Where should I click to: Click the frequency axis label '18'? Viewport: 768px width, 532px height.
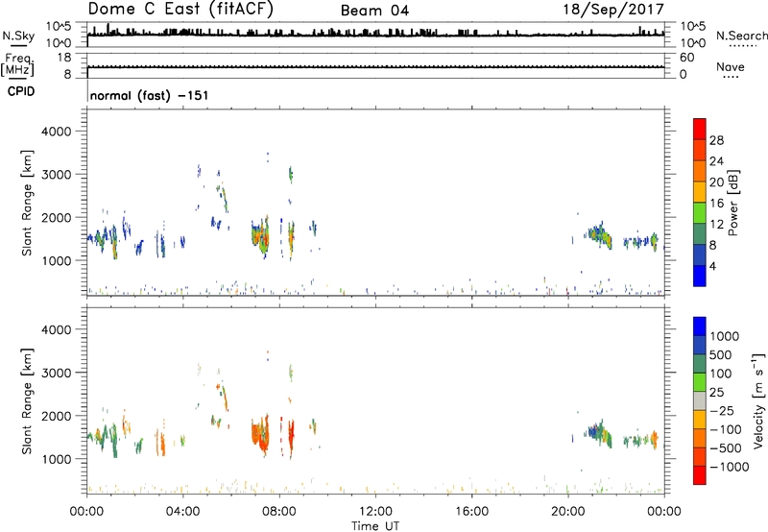64,58
